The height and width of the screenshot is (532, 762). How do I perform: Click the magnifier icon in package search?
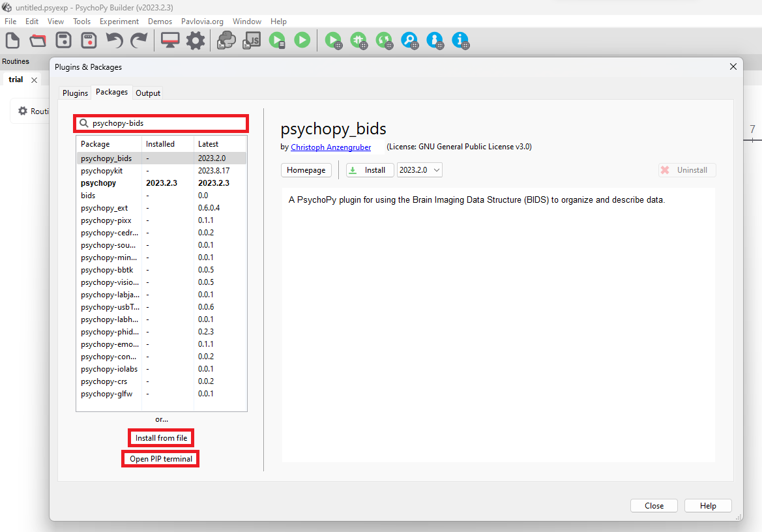pos(84,123)
